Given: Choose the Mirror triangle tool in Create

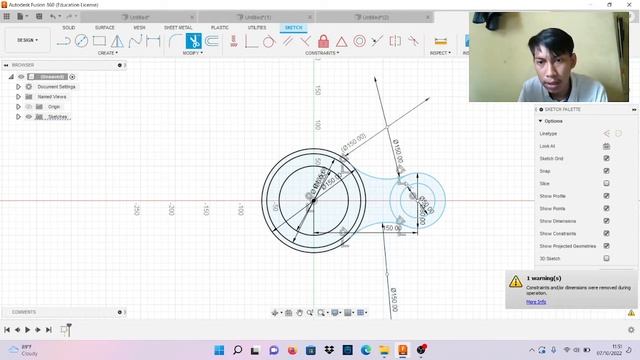Looking at the screenshot, I should pos(117,41).
